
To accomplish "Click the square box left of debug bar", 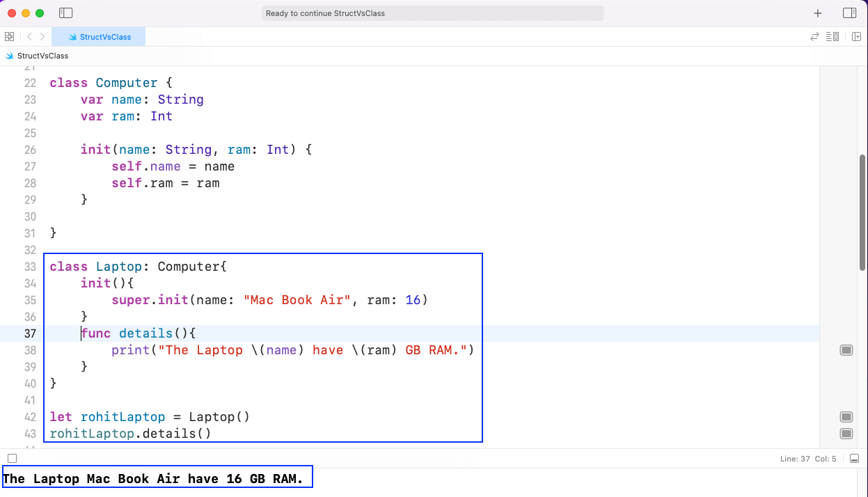I will (x=12, y=459).
